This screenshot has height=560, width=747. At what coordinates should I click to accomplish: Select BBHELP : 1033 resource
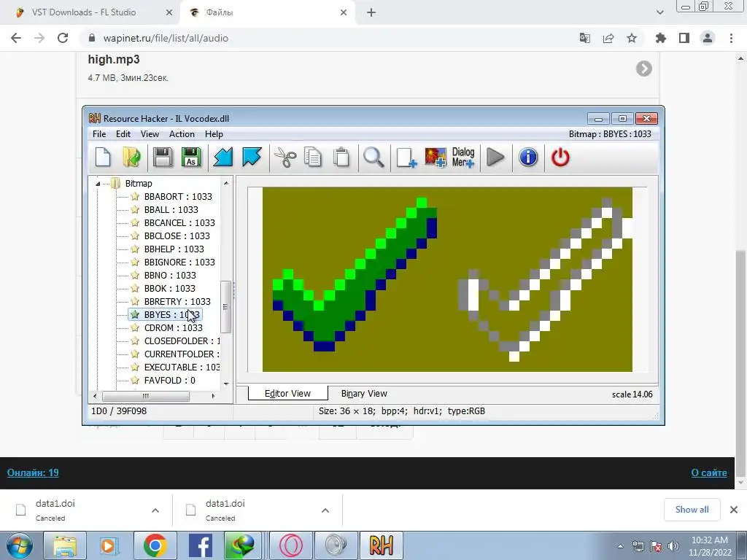pos(174,249)
